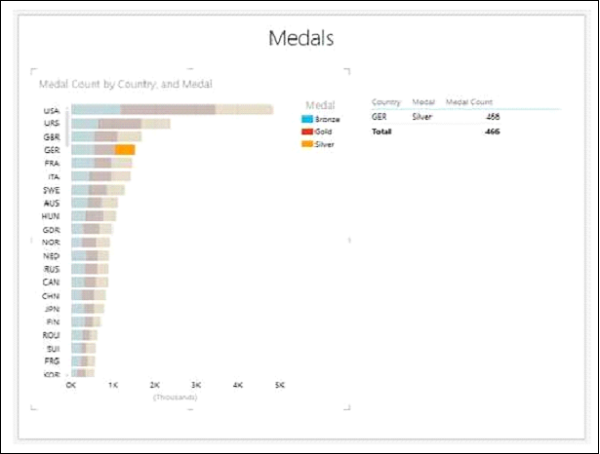Click the Medals report title
The image size is (600, 454).
pyautogui.click(x=301, y=38)
